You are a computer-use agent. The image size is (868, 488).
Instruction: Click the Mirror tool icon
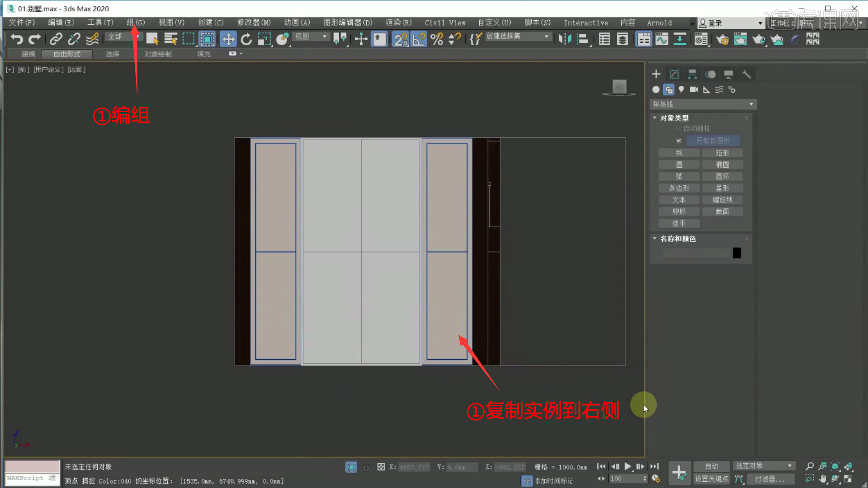click(565, 39)
